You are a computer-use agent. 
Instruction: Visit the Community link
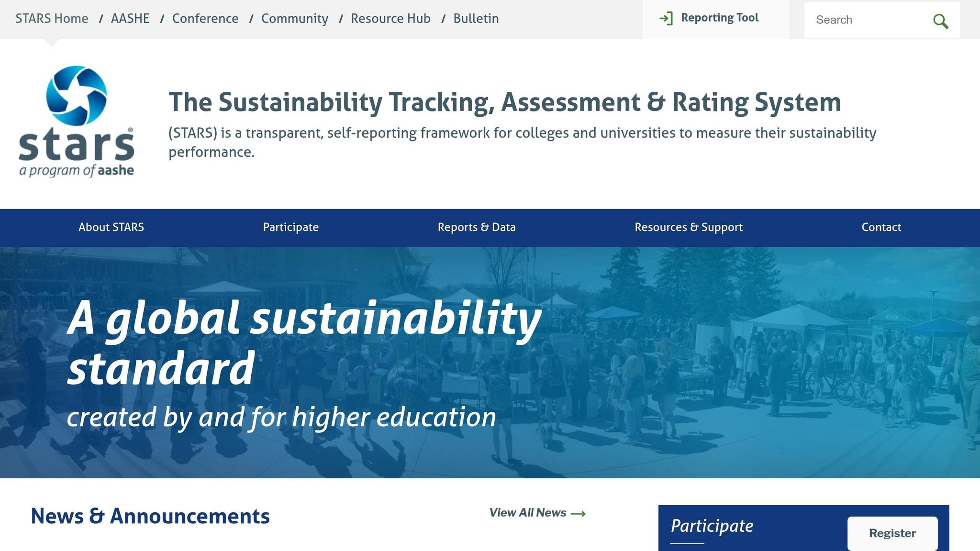click(x=295, y=19)
